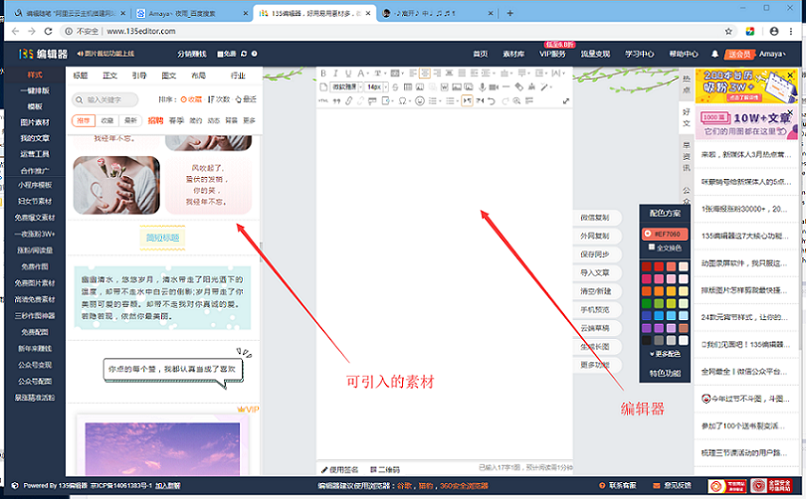Click the 保存同步 button
Viewport: 806px width, 499px height.
pos(595,254)
